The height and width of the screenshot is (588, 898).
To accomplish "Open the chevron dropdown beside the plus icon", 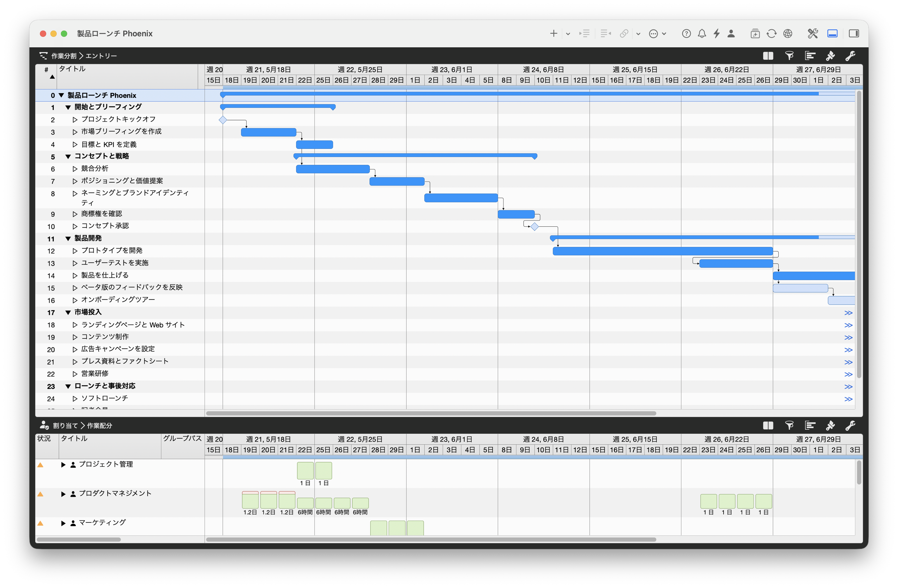I will 568,34.
